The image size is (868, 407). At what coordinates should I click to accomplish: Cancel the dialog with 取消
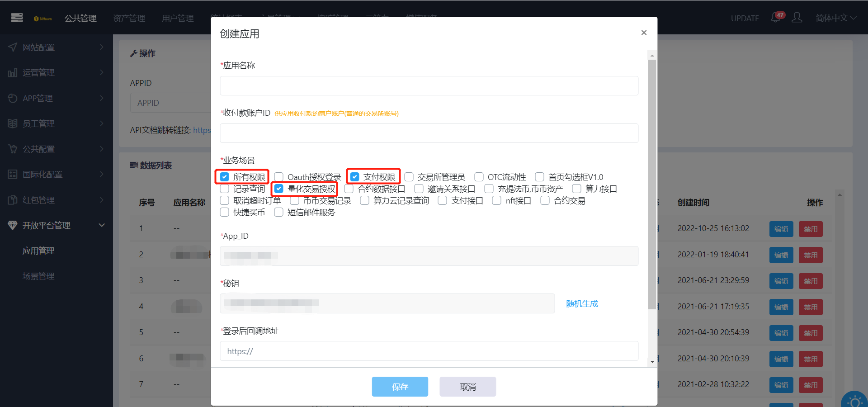(468, 387)
